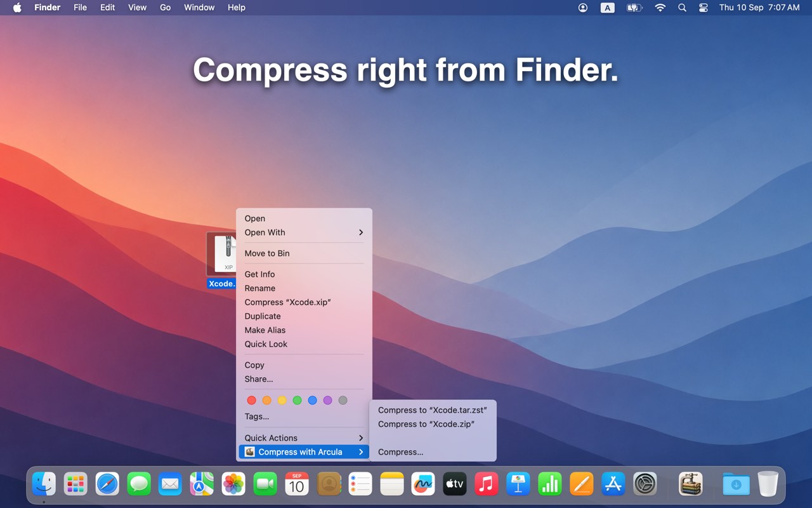Choose Make Alias
Screen dimensions: 812x508
point(304,330)
